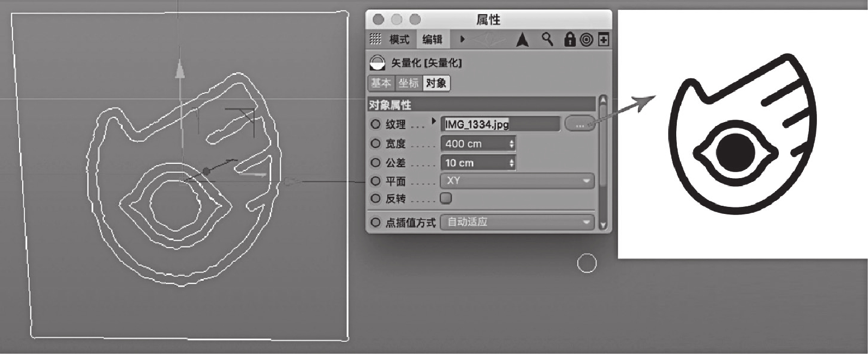
Task: Open the magnifier search icon
Action: pyautogui.click(x=547, y=39)
